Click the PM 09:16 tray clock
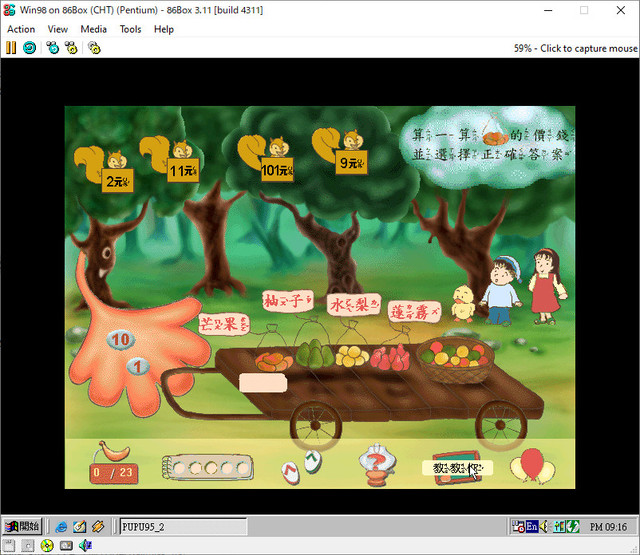This screenshot has width=640, height=555. click(x=608, y=527)
